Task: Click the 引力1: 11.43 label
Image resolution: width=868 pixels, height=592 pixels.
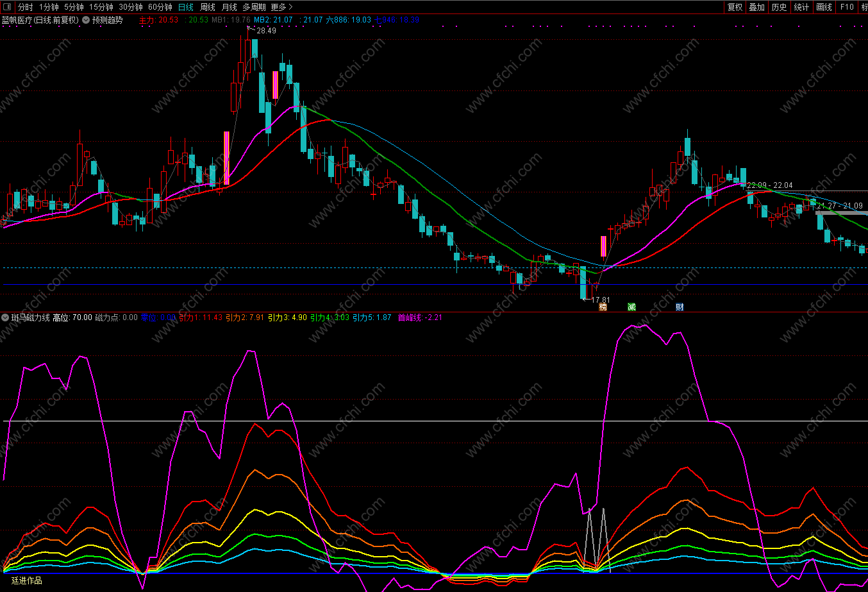Action: pyautogui.click(x=201, y=317)
